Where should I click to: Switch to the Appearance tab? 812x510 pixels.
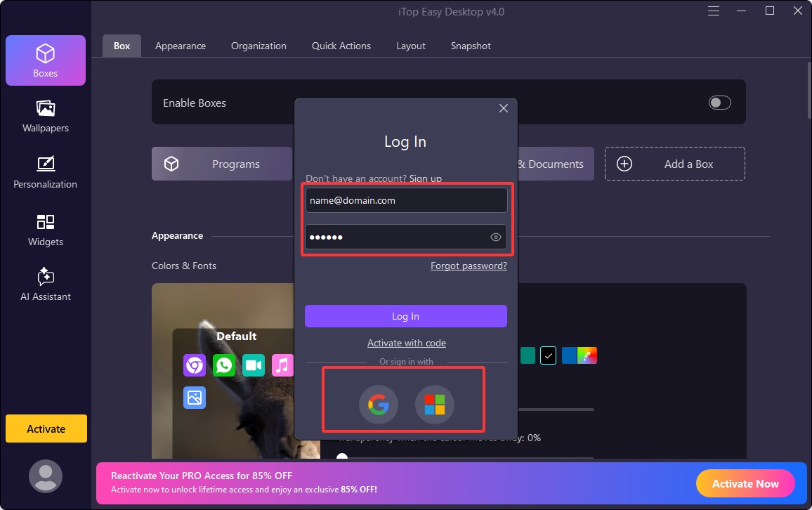click(x=180, y=46)
